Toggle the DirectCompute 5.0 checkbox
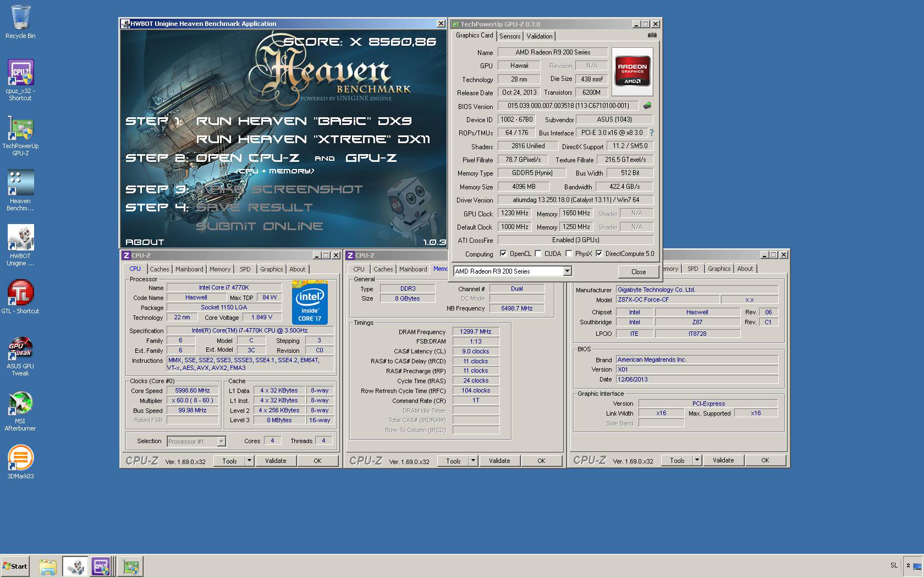Image resolution: width=924 pixels, height=578 pixels. point(599,254)
